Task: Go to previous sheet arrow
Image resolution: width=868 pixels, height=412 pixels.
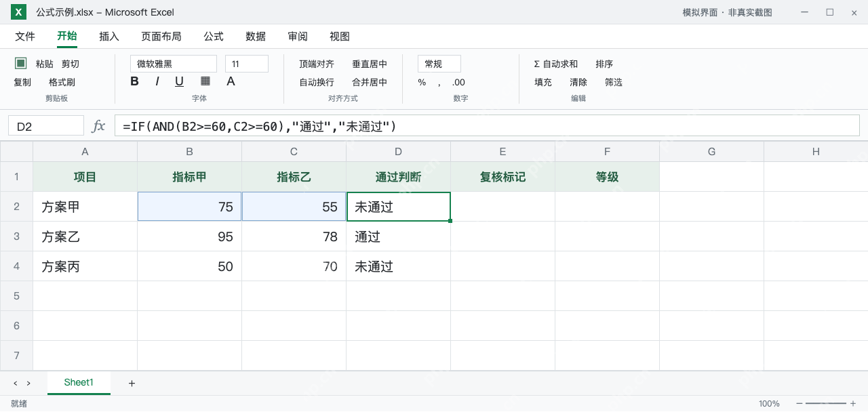Action: tap(16, 384)
